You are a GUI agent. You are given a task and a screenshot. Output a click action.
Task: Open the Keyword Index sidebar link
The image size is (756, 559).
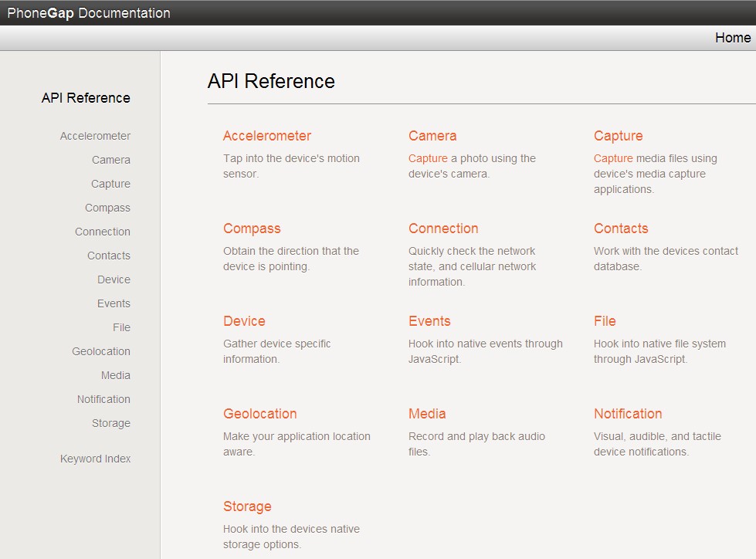click(x=96, y=459)
